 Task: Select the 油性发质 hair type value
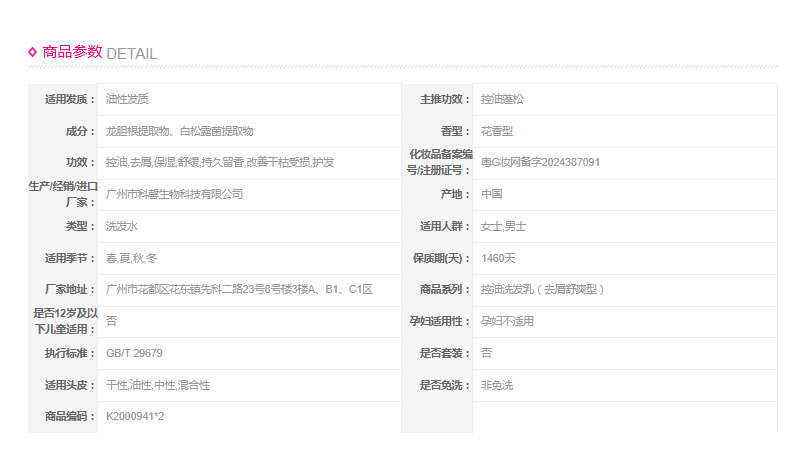[127, 99]
